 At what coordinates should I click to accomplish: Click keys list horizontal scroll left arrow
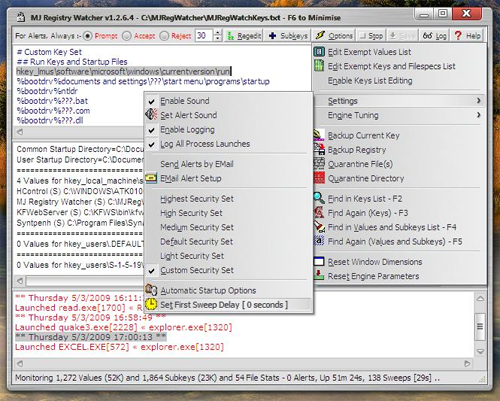tap(20, 132)
